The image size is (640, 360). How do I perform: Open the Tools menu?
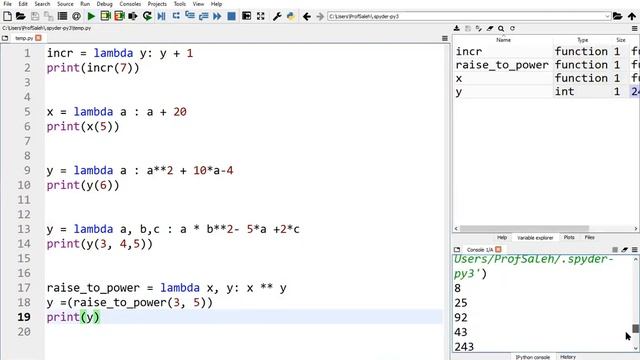point(180,4)
